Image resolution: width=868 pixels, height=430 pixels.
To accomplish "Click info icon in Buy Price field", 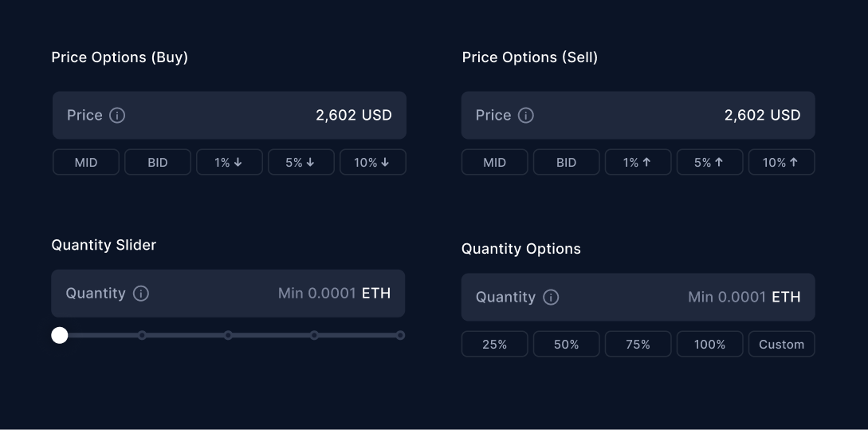I will [x=117, y=115].
